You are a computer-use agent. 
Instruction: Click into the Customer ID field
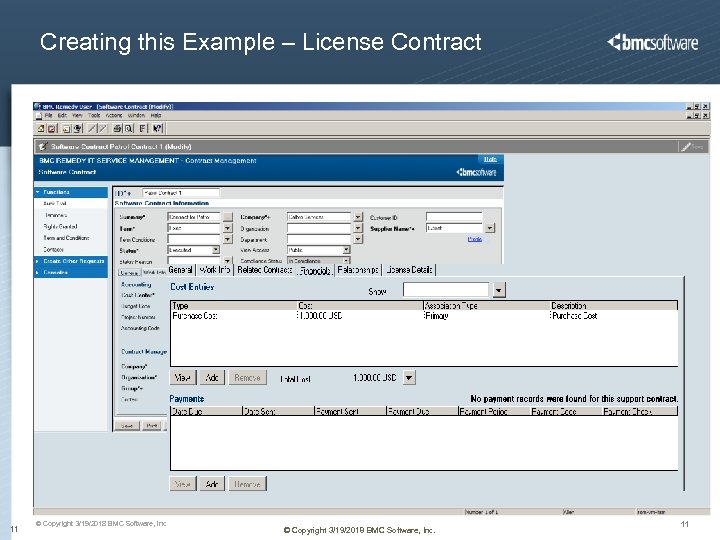click(454, 217)
